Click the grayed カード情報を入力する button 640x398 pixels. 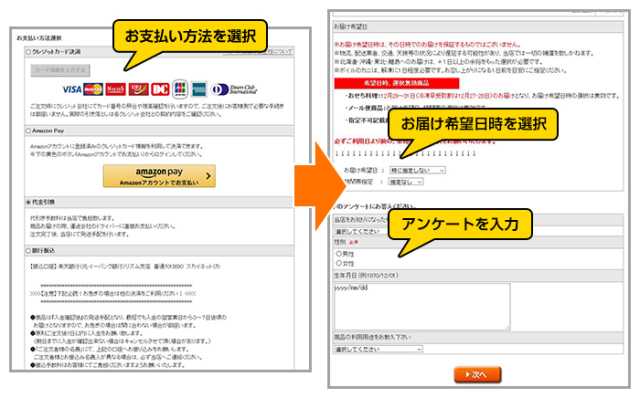60,70
